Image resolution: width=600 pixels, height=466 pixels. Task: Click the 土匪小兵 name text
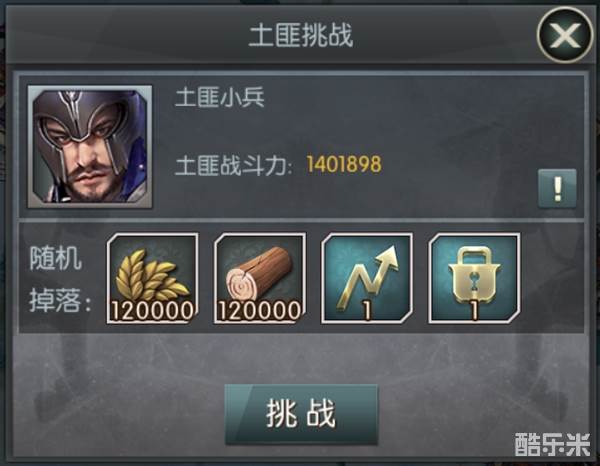219,97
